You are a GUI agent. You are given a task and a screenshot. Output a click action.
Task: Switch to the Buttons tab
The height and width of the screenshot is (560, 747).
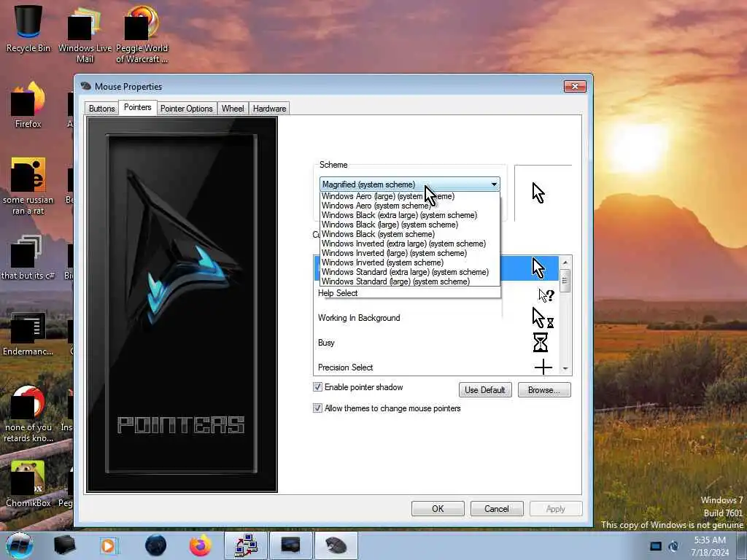point(101,109)
